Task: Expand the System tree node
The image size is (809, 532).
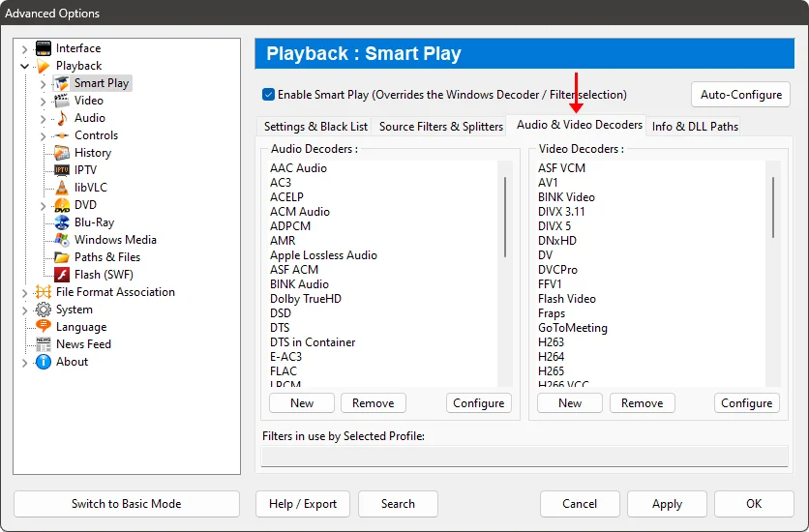Action: (x=24, y=310)
